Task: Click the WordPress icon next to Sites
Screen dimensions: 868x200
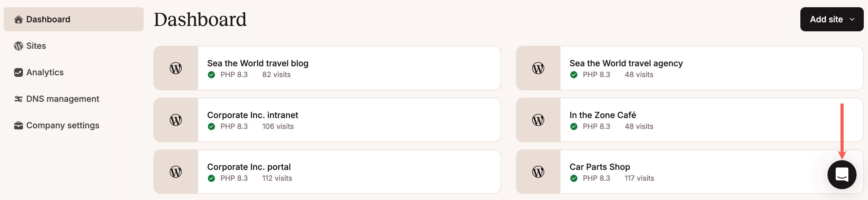Action: [x=18, y=46]
